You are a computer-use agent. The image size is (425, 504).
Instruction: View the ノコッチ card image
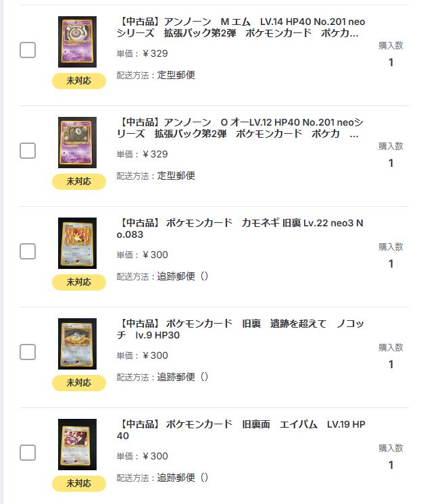[77, 344]
